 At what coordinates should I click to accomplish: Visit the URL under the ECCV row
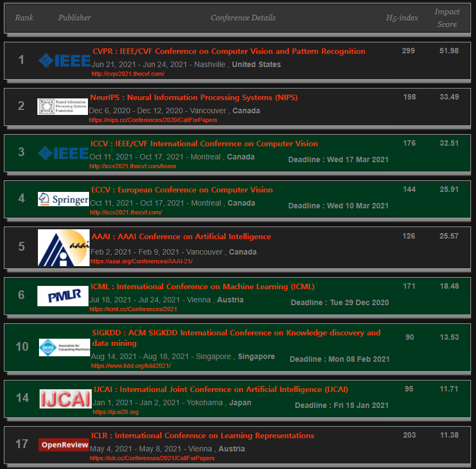click(126, 212)
